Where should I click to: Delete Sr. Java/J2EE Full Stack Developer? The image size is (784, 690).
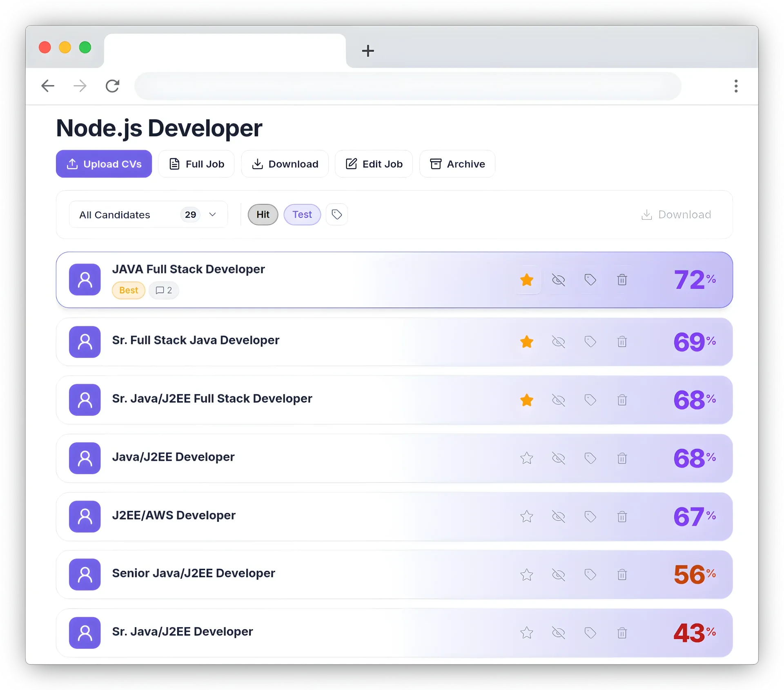[x=622, y=400]
